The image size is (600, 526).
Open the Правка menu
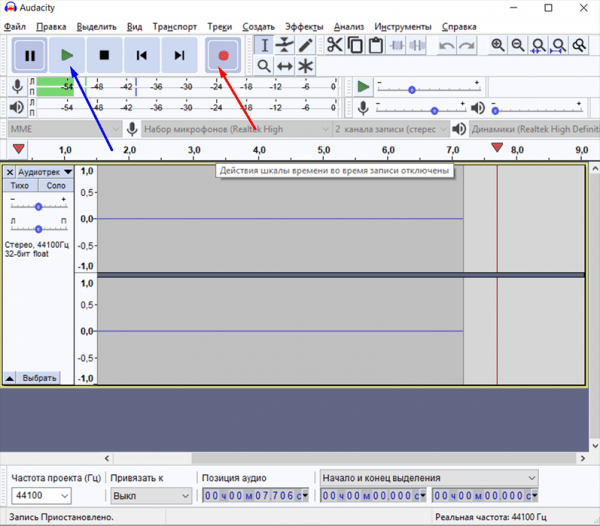51,27
